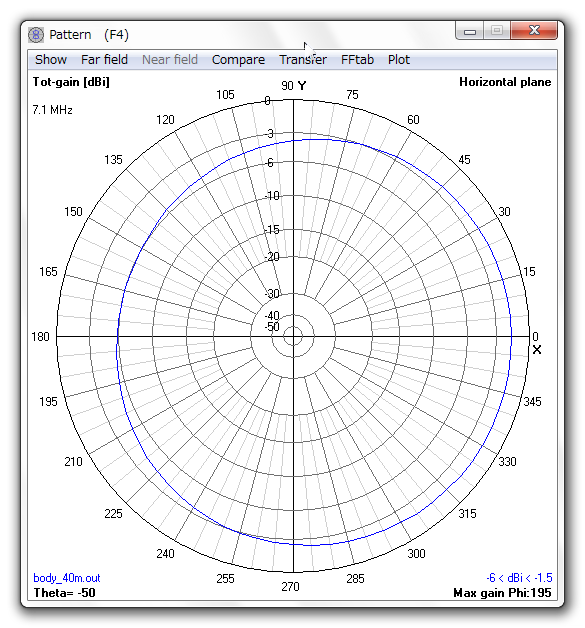Click the disabled Near field menu

coord(170,60)
